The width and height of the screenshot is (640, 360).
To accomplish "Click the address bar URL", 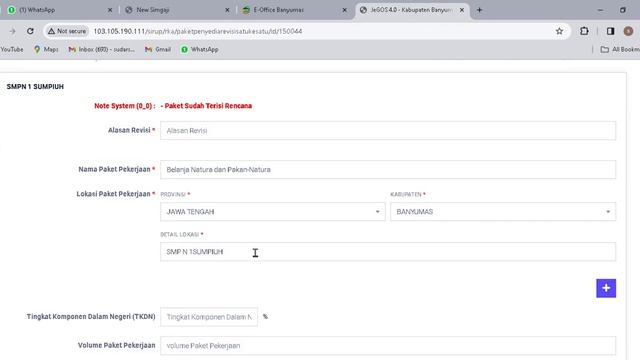I will [198, 31].
